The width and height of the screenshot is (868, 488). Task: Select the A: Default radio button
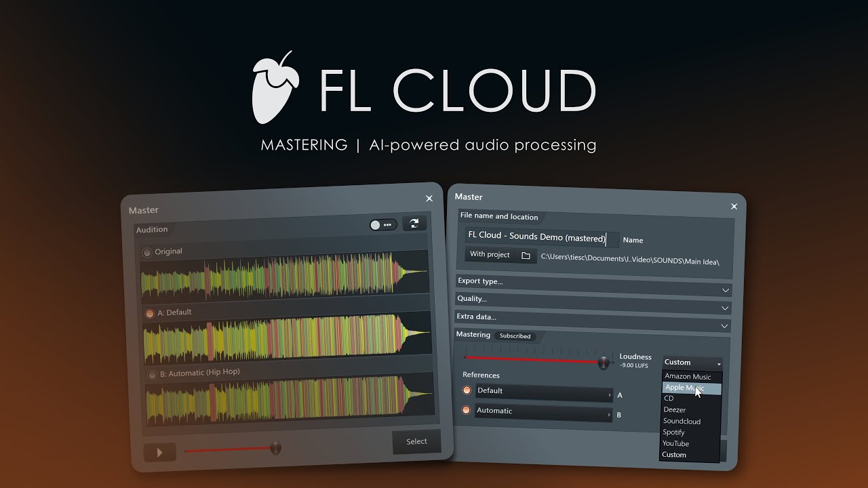click(x=150, y=314)
